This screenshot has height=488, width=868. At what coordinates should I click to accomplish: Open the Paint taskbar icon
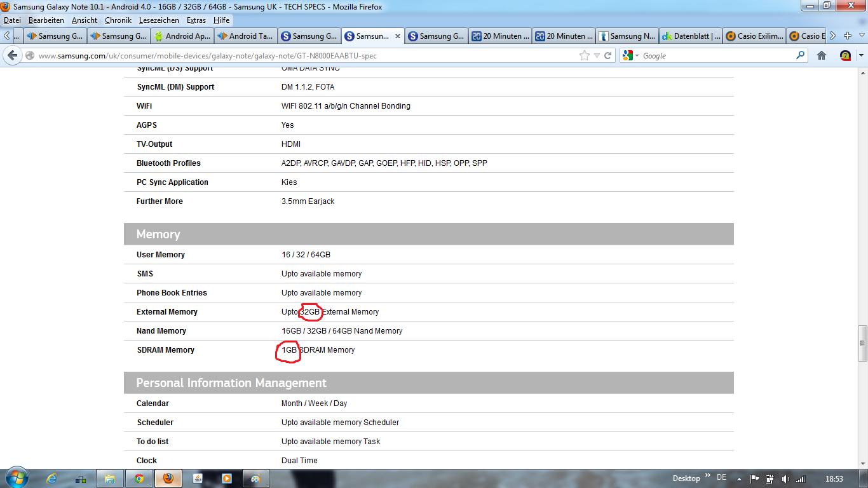tap(255, 478)
